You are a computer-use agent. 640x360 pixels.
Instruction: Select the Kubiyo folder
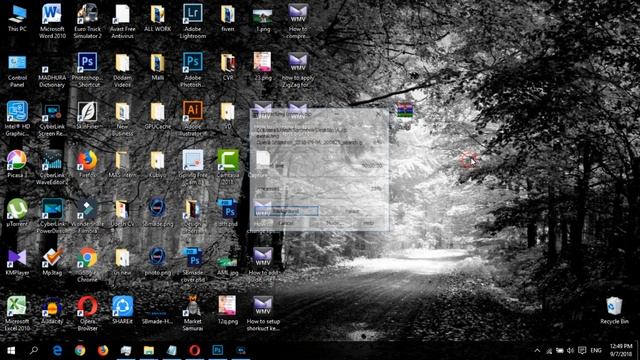158,164
